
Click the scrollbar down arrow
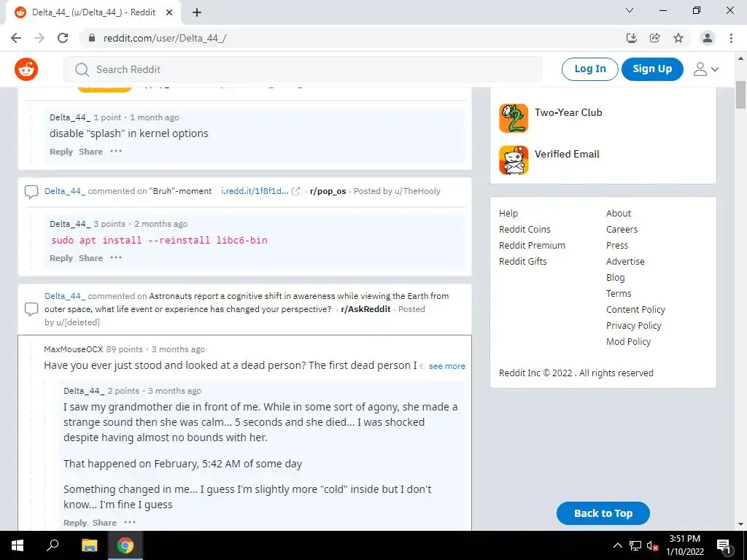point(740,524)
